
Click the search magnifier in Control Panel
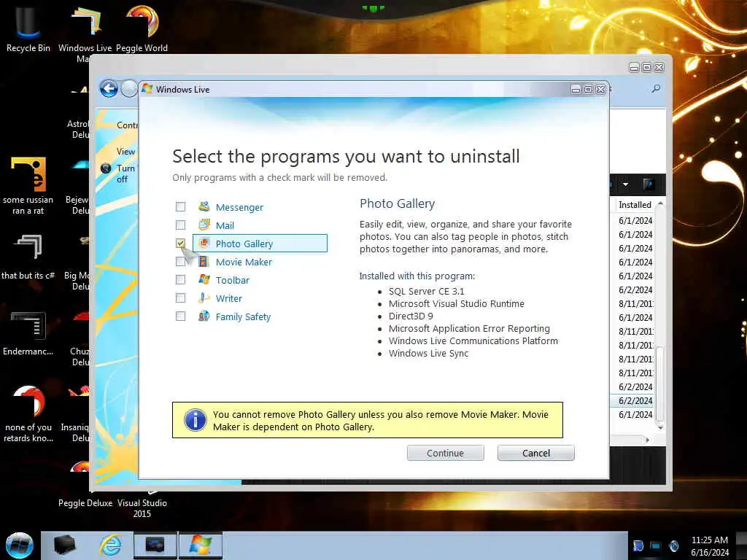[656, 88]
